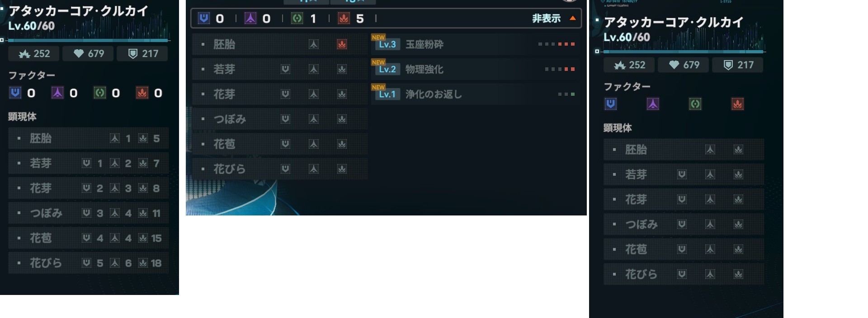868x318 pixels.
Task: Select the Lv.2 物理強化 skill entry
Action: tap(475, 69)
